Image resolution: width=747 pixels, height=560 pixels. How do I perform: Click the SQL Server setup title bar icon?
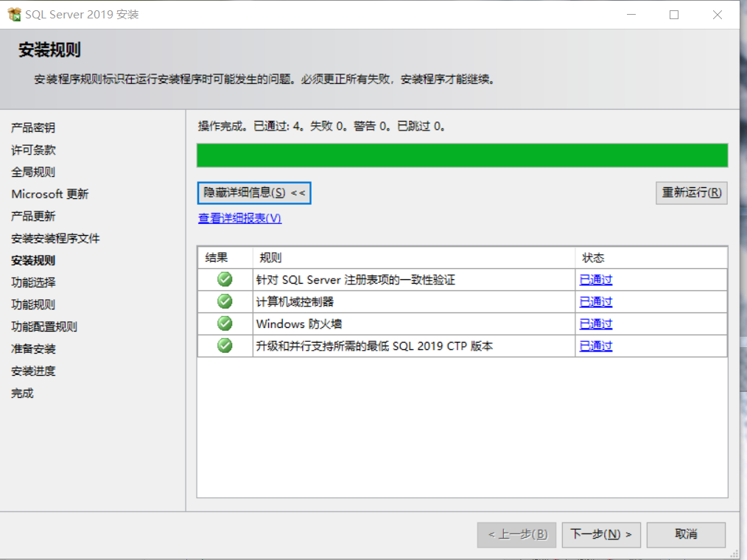(x=14, y=14)
